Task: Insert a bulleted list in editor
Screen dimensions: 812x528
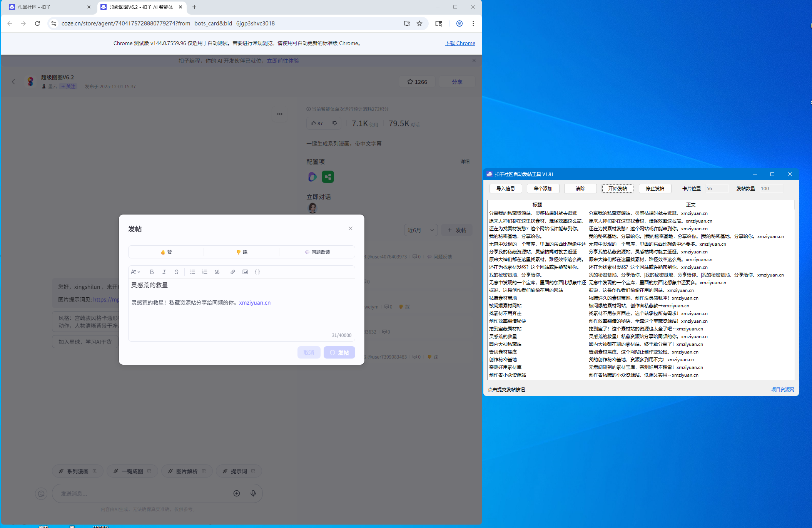Action: pyautogui.click(x=192, y=272)
